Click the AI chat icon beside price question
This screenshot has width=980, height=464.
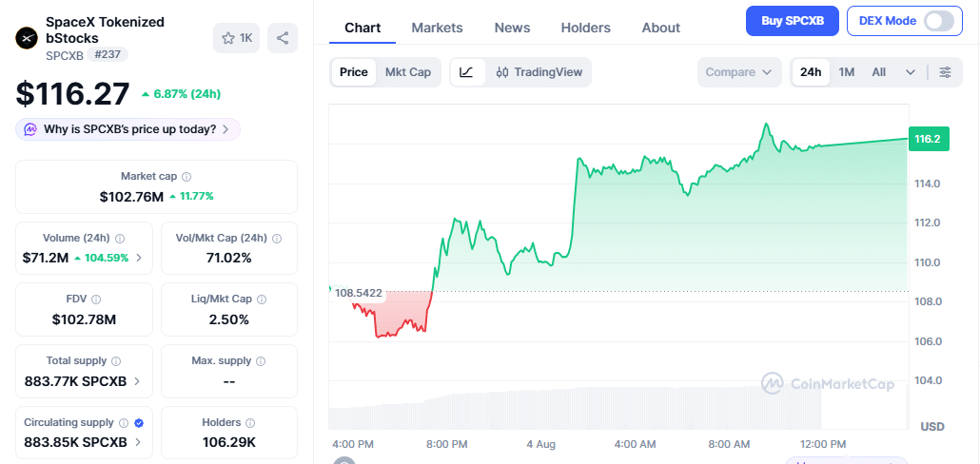click(x=30, y=130)
